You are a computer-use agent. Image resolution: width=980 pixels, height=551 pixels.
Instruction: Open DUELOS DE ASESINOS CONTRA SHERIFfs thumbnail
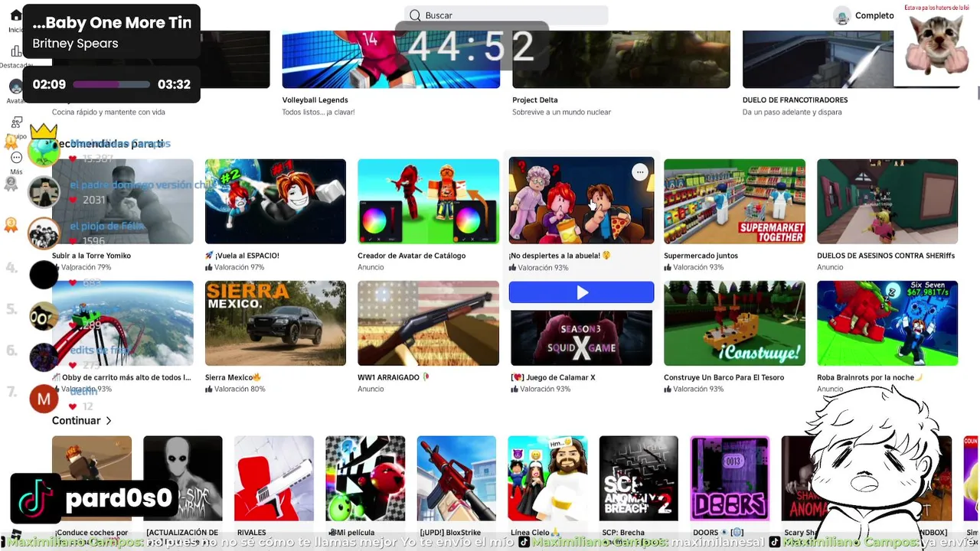tap(887, 201)
